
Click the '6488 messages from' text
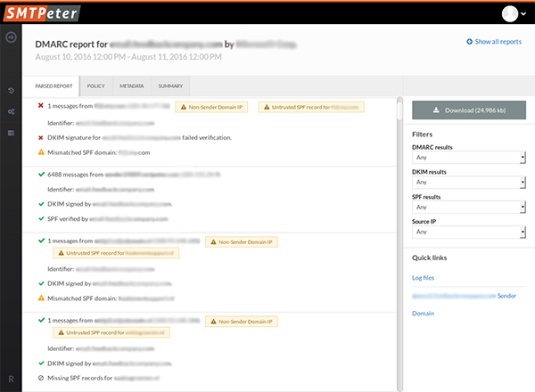point(76,175)
